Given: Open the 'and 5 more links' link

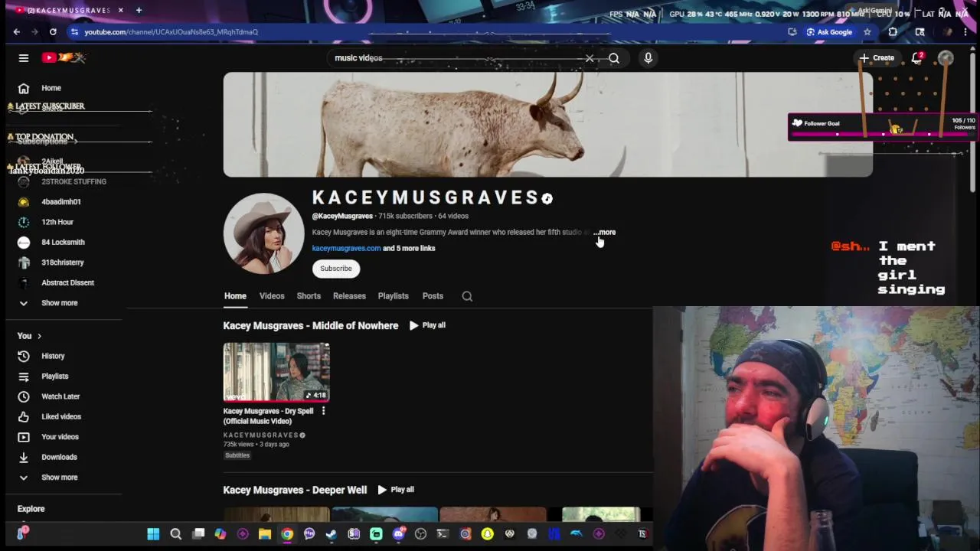Looking at the screenshot, I should tap(409, 248).
